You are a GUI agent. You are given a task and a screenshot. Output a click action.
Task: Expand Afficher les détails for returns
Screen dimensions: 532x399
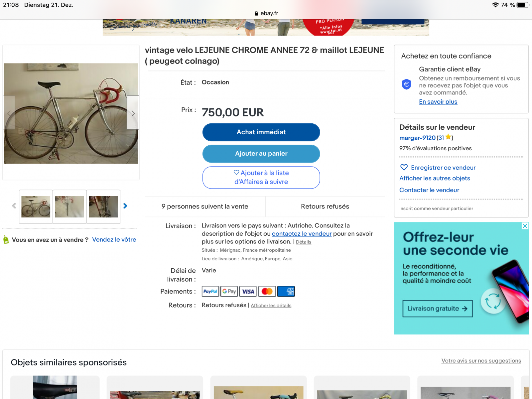pos(271,306)
